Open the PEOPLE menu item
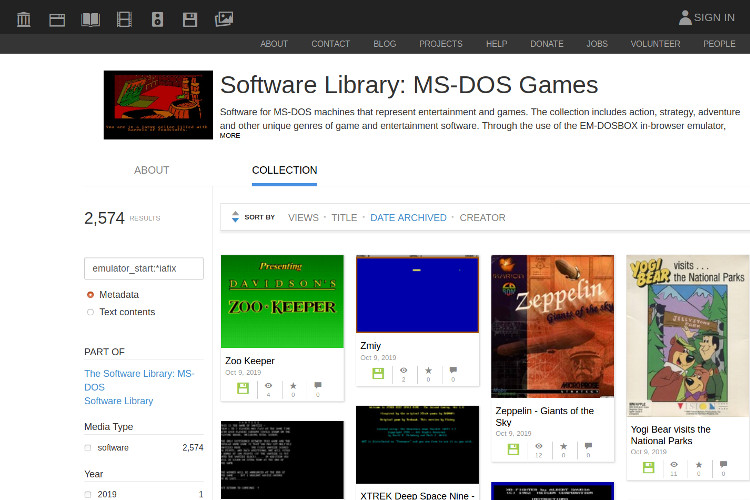Image resolution: width=750 pixels, height=500 pixels. [719, 44]
